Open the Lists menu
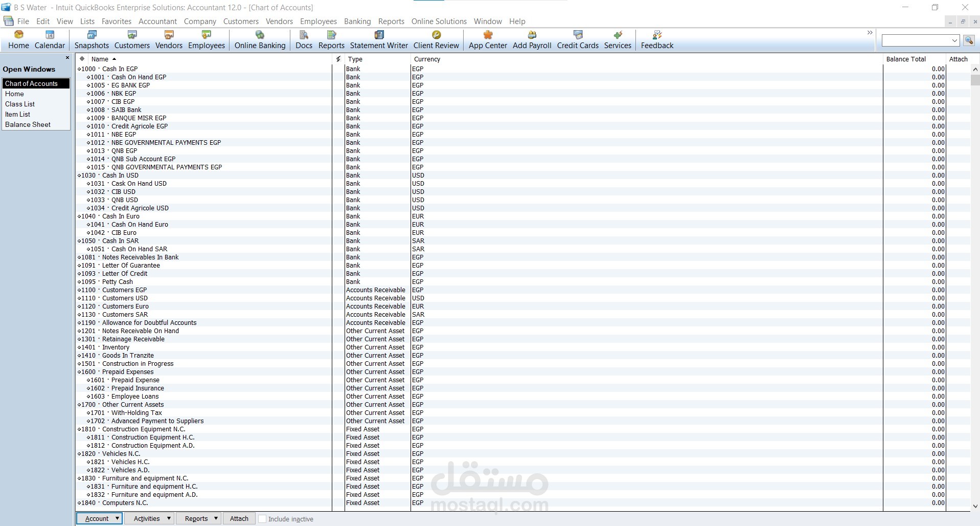 tap(87, 21)
